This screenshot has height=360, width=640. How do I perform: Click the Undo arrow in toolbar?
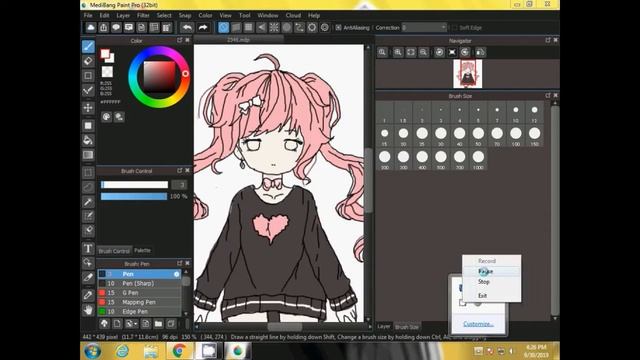pos(187,28)
